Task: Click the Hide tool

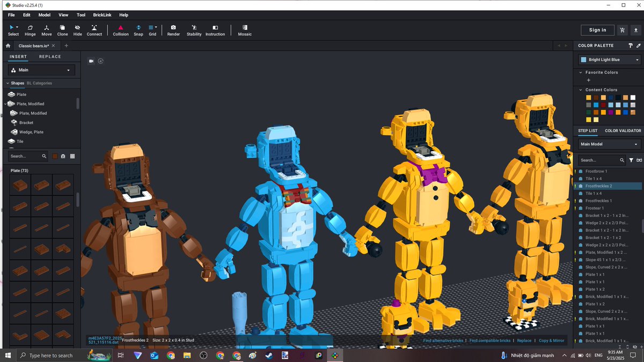Action: tap(78, 30)
